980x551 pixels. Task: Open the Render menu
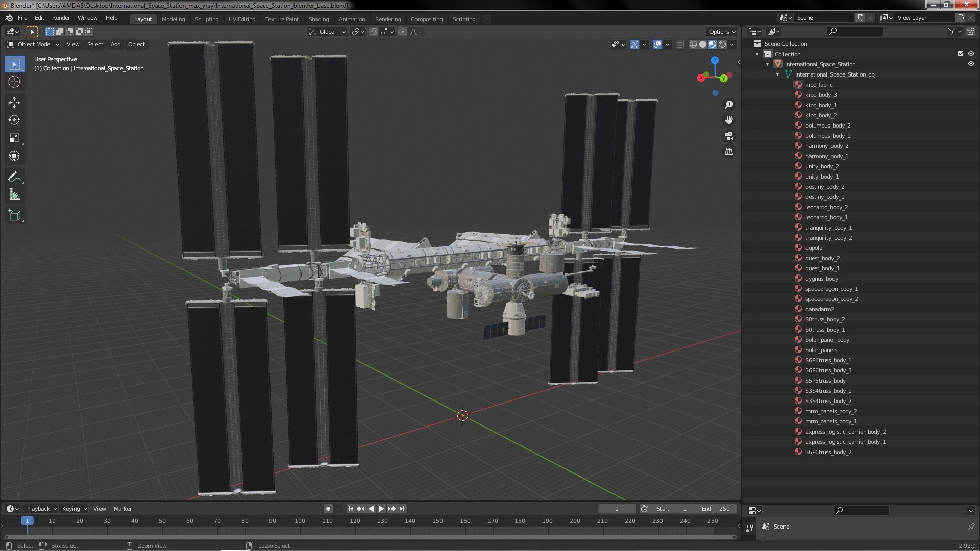click(x=61, y=18)
